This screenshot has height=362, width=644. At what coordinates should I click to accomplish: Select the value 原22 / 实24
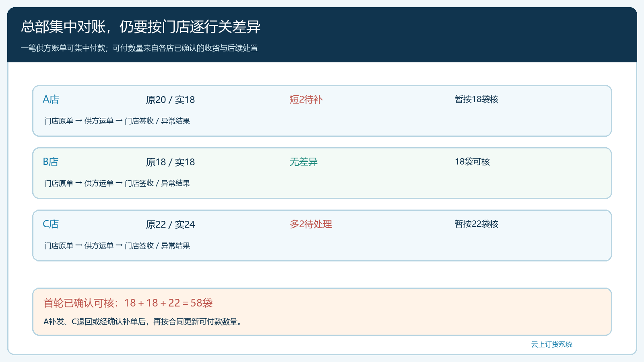click(x=170, y=224)
